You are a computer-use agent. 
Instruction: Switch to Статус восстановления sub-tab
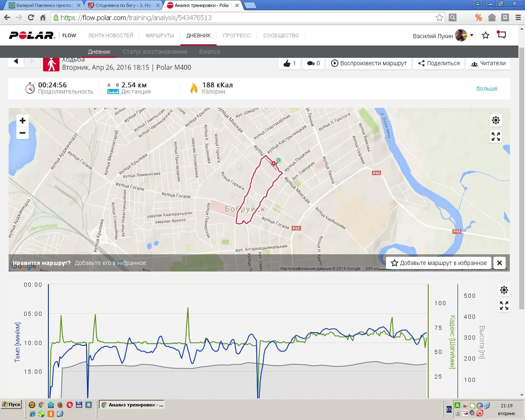click(155, 52)
